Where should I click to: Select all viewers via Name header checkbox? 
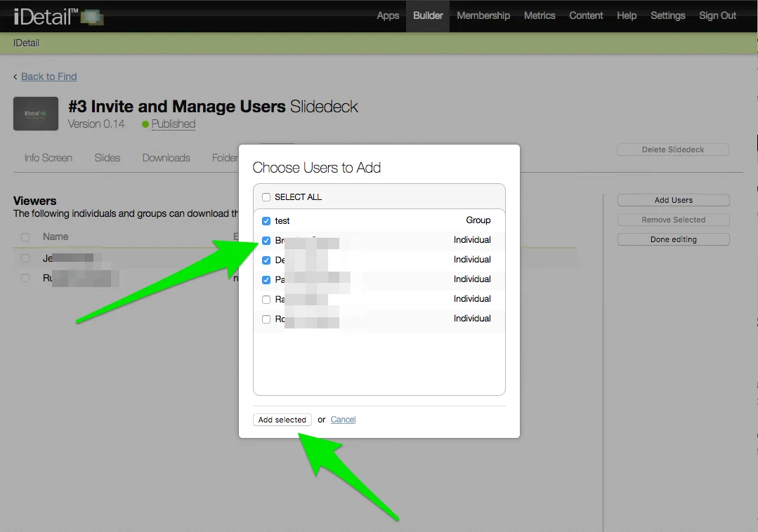(x=25, y=237)
